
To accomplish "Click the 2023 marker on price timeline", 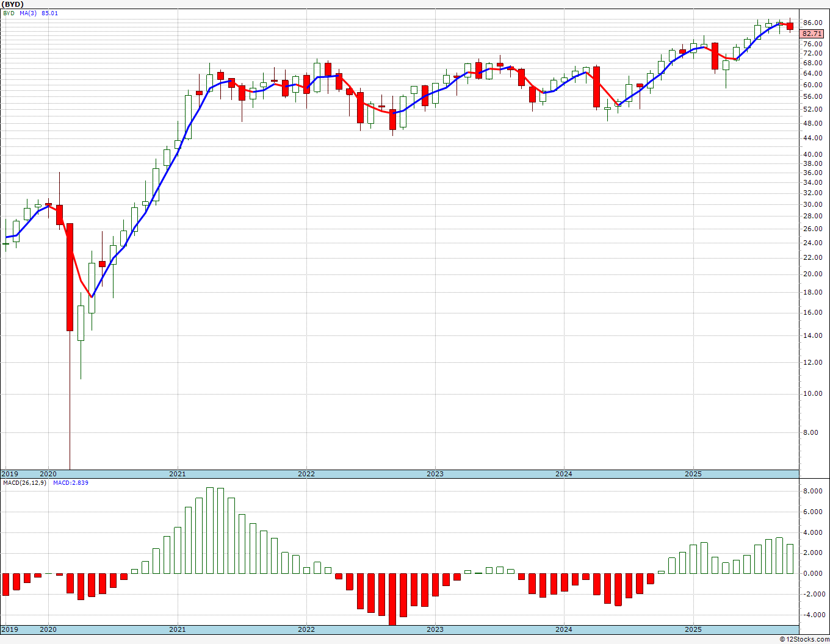I will [435, 474].
